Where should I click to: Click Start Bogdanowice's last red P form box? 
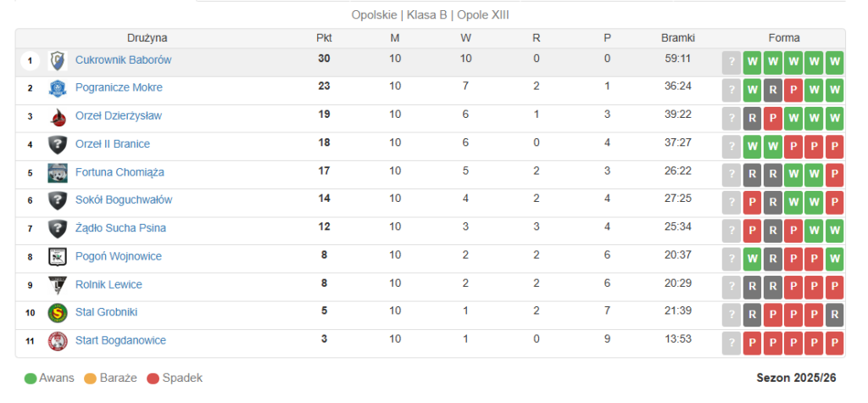(834, 343)
